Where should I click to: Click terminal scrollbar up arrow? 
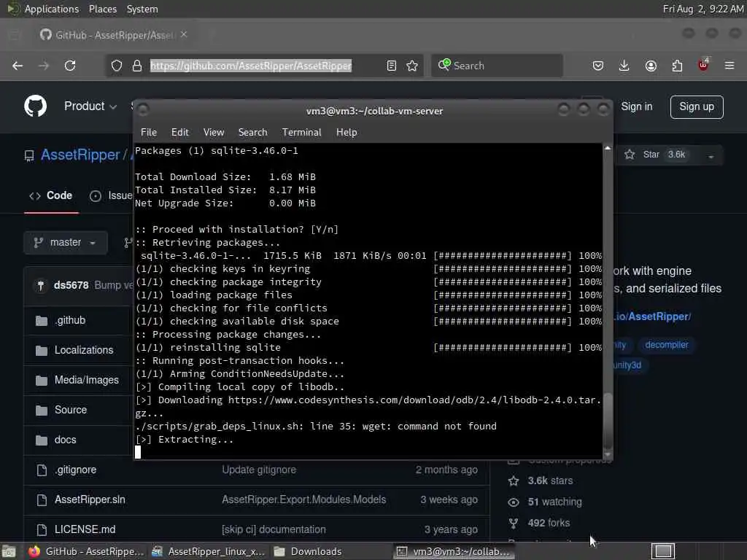[x=608, y=149]
